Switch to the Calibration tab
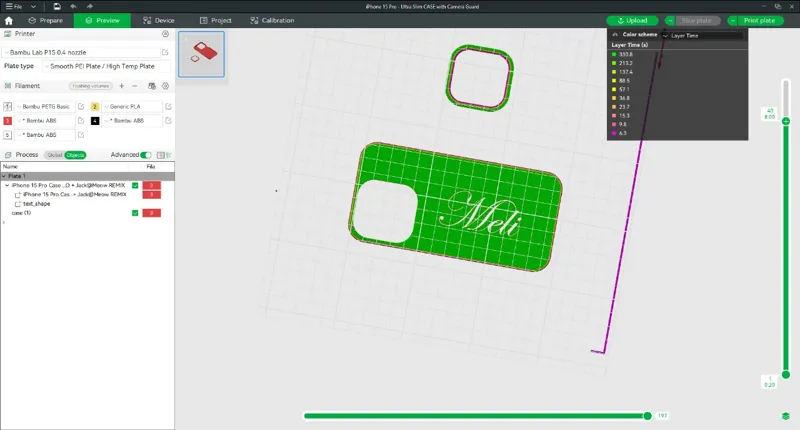 coord(272,21)
